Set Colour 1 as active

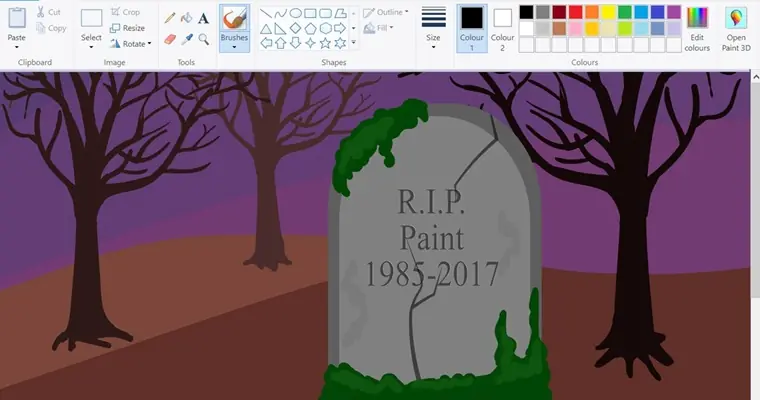[472, 28]
